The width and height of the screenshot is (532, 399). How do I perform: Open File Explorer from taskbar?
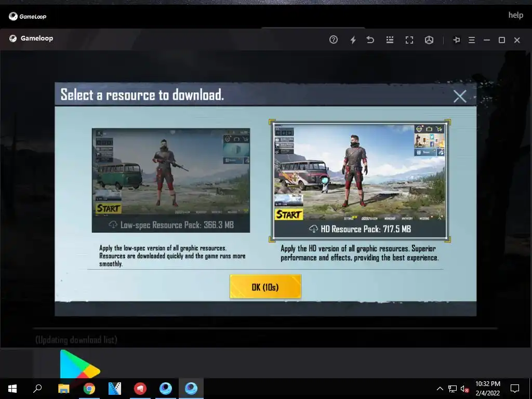[63, 389]
